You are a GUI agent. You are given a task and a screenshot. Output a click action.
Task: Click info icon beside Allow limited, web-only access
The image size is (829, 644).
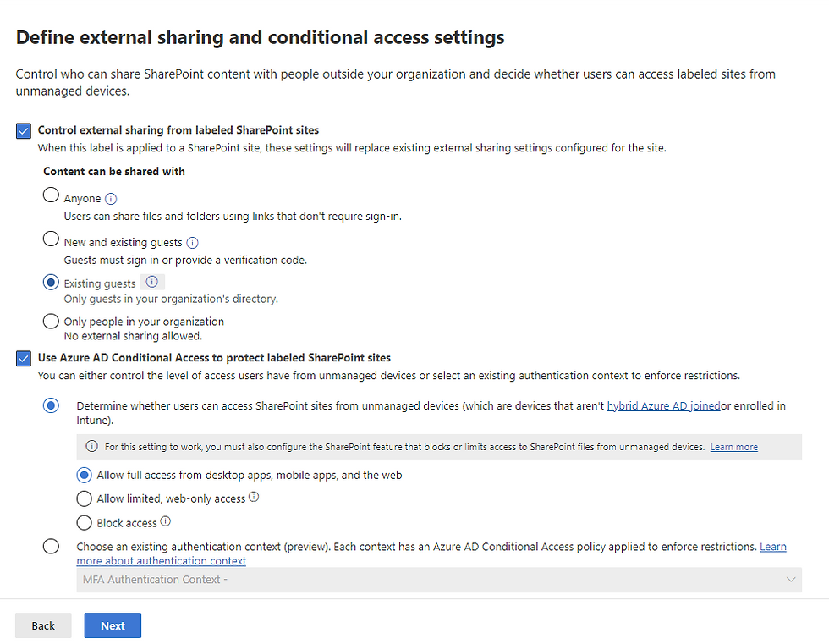[x=254, y=497]
